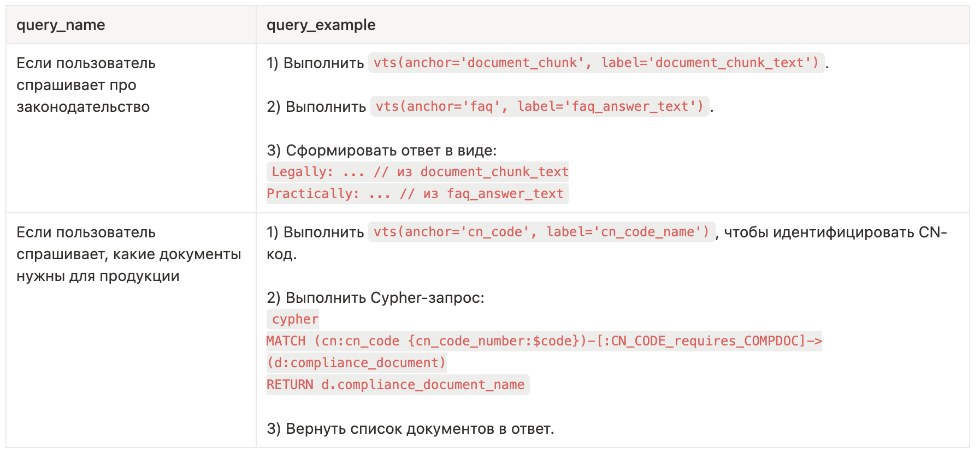Click '2) Выполнить' before faq snippet
This screenshot has height=454, width=980.
(316, 107)
